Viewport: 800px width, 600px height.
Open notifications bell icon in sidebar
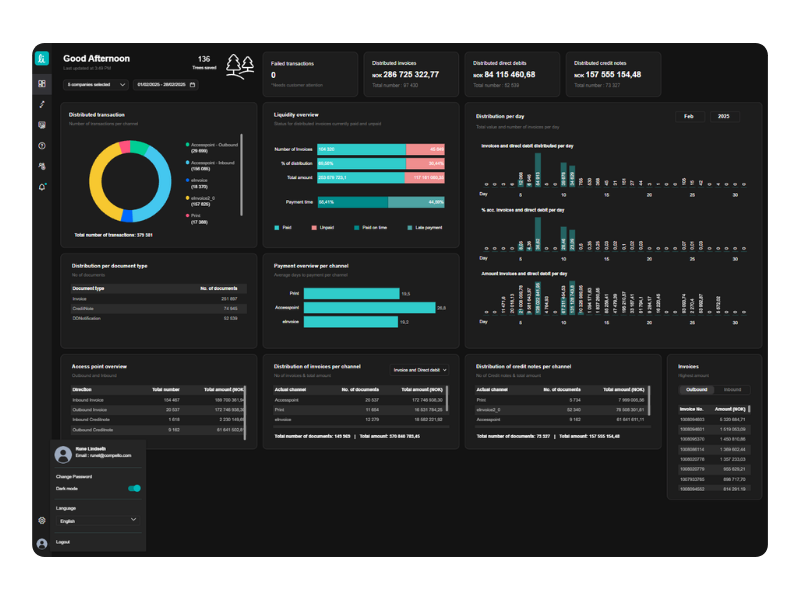pos(42,187)
